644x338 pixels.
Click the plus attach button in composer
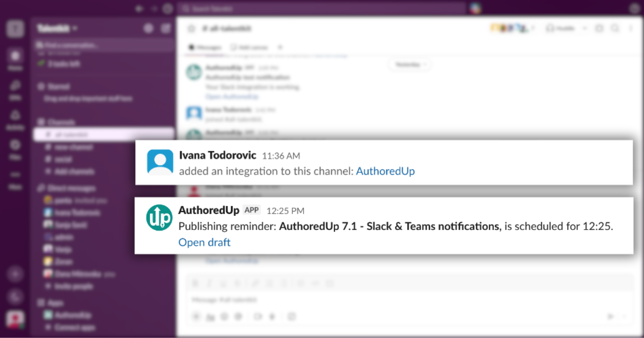tap(196, 316)
